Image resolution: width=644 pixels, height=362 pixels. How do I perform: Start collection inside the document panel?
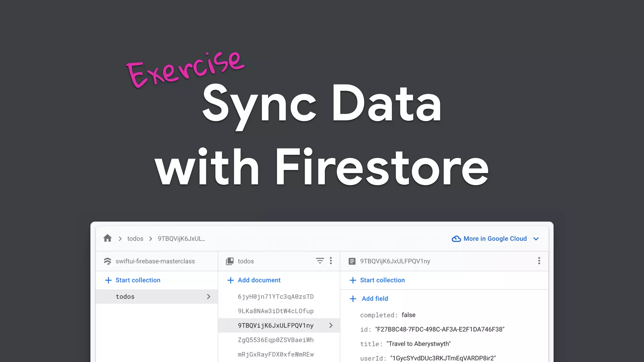click(x=382, y=280)
